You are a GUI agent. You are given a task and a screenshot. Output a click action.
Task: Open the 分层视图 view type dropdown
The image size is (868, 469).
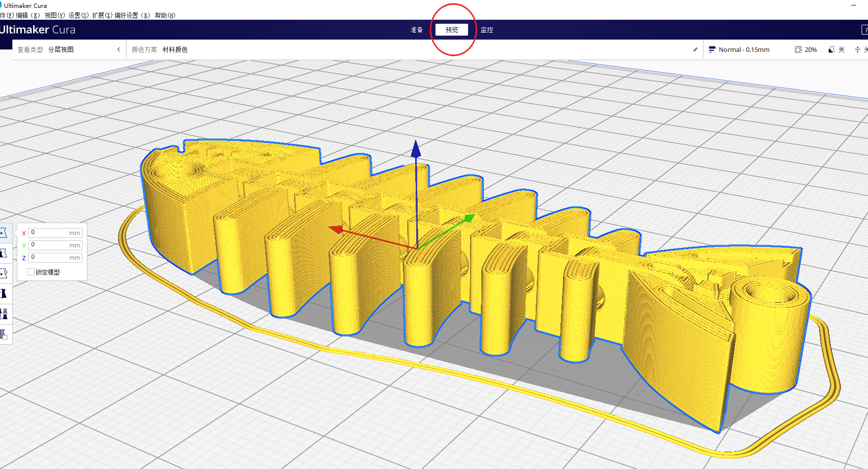61,49
